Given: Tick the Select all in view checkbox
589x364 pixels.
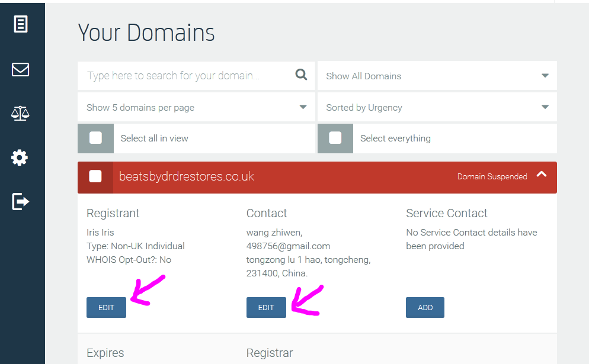Looking at the screenshot, I should pos(95,138).
